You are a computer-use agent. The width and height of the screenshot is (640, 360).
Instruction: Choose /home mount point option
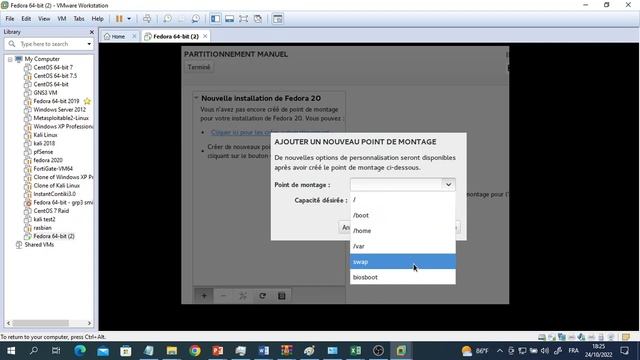click(x=402, y=231)
